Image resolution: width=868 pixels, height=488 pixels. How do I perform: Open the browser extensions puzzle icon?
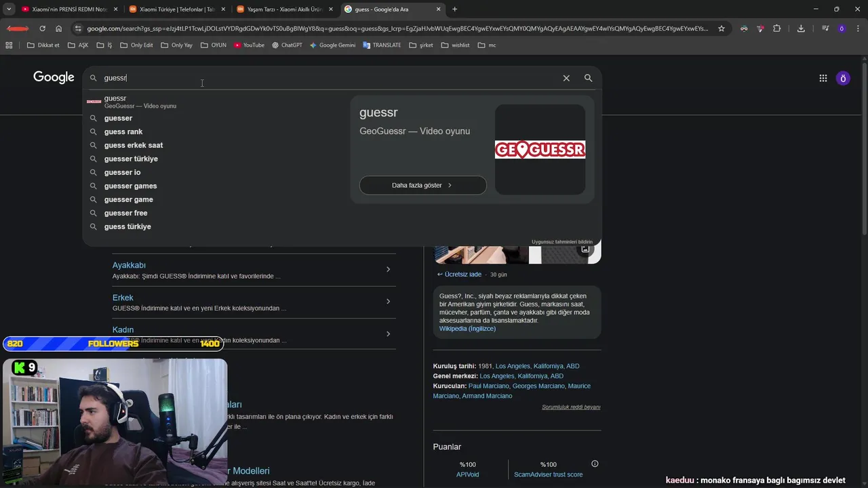(x=777, y=28)
